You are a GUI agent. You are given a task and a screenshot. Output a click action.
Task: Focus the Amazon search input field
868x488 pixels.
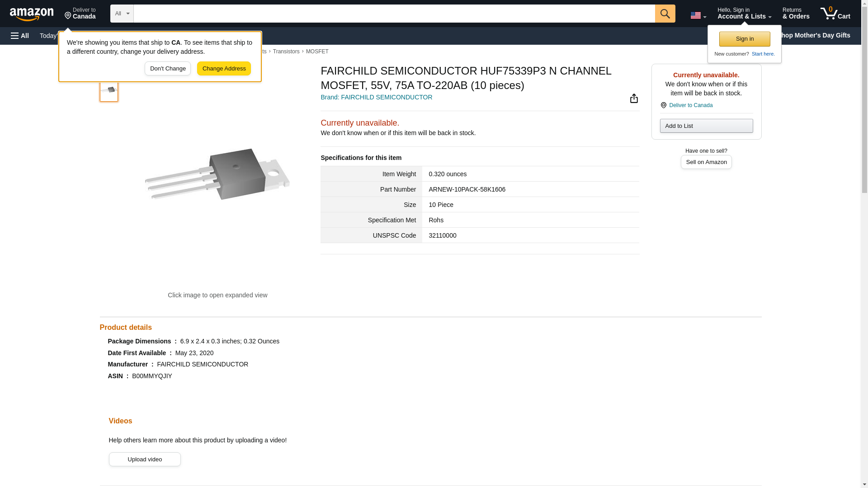tap(394, 14)
